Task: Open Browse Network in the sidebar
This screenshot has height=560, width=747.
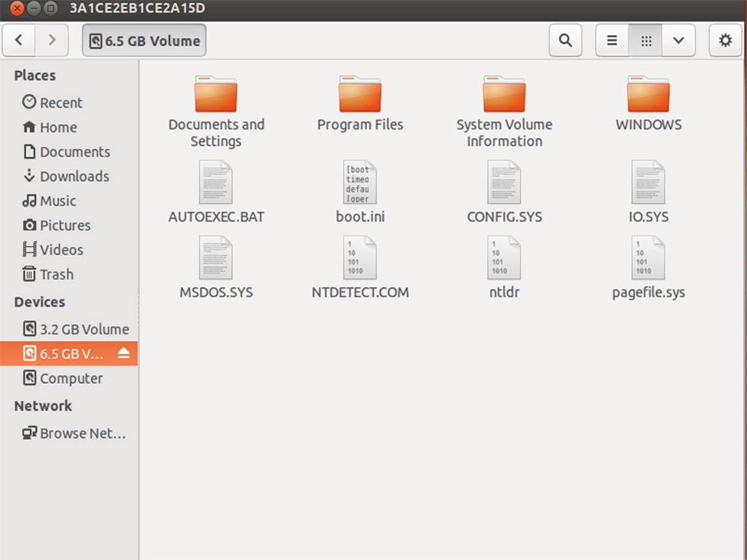Action: (69, 433)
